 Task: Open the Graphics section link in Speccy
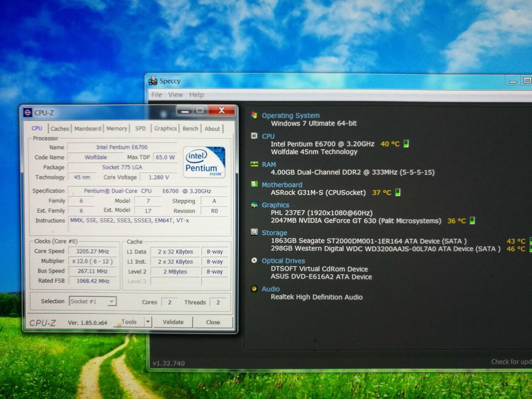tap(275, 205)
